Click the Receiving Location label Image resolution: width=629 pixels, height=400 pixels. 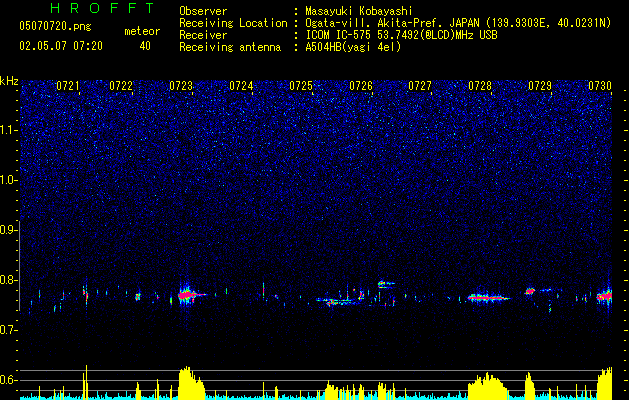233,23
